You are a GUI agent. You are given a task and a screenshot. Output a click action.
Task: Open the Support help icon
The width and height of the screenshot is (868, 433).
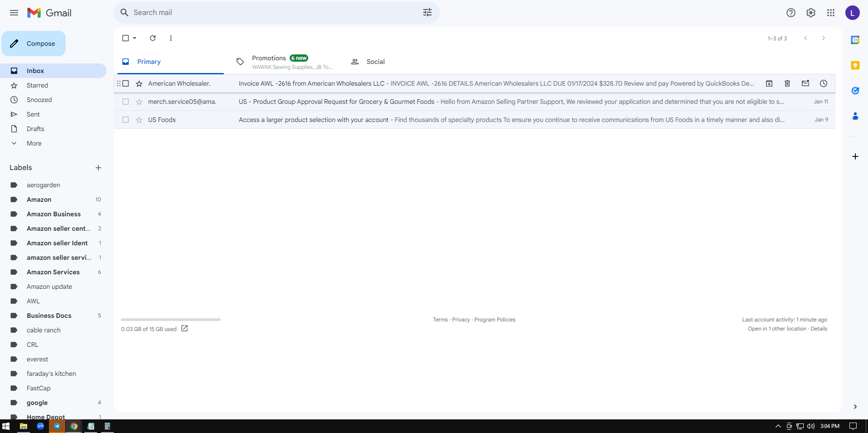tap(791, 13)
